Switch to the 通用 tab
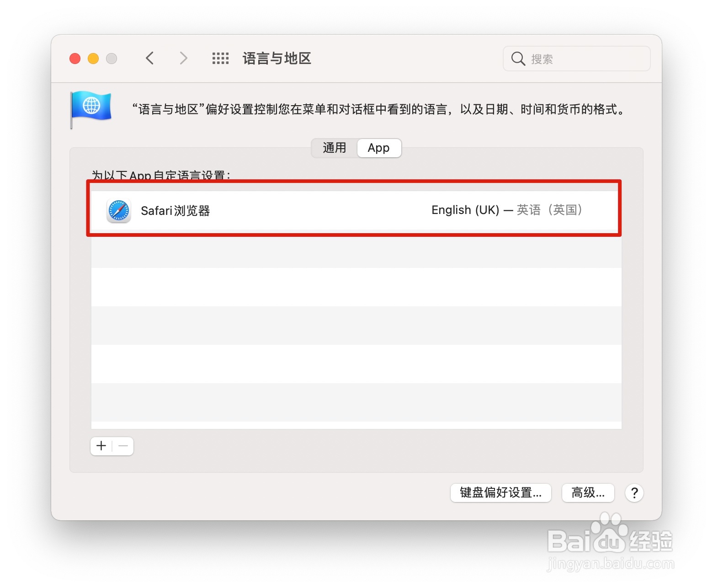The width and height of the screenshot is (713, 588). (334, 148)
